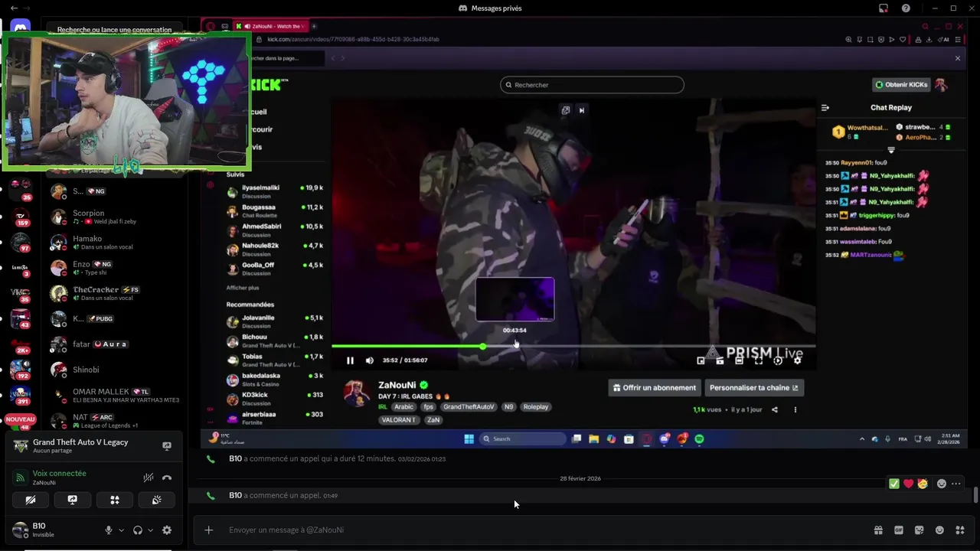980x551 pixels.
Task: Open Discord inbox icon in title bar
Action: [884, 8]
